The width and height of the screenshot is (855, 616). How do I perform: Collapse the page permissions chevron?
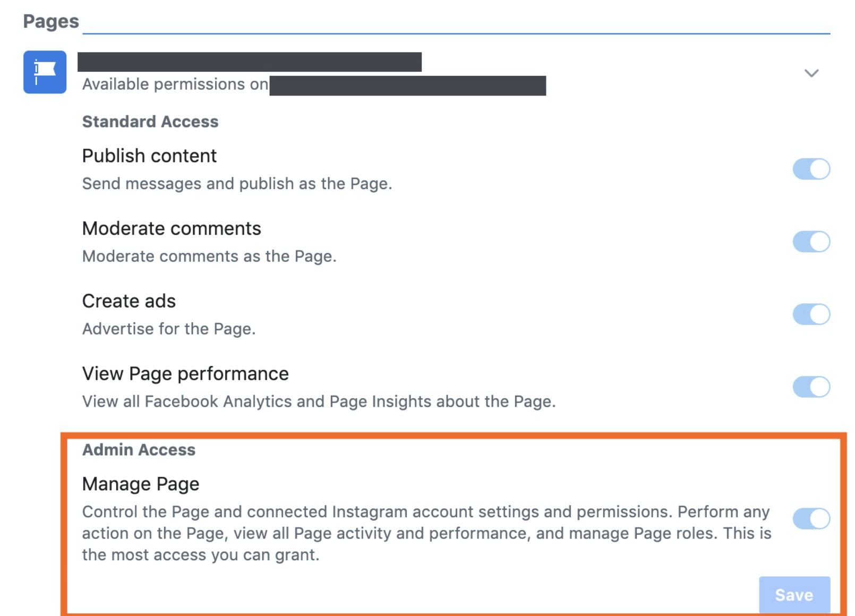(811, 73)
